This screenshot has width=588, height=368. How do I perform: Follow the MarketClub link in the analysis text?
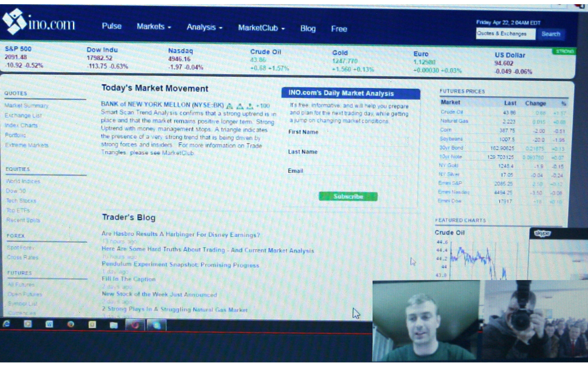point(178,153)
